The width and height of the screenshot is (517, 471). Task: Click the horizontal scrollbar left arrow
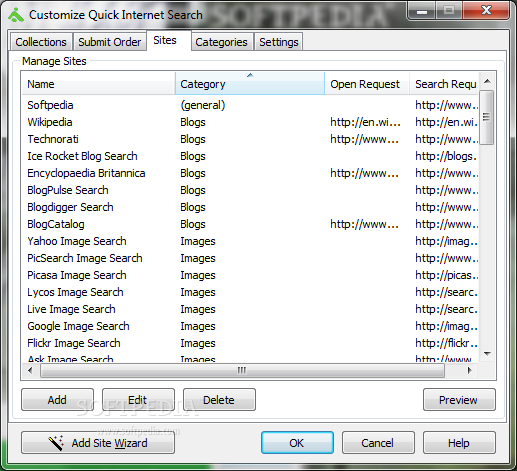(x=30, y=370)
